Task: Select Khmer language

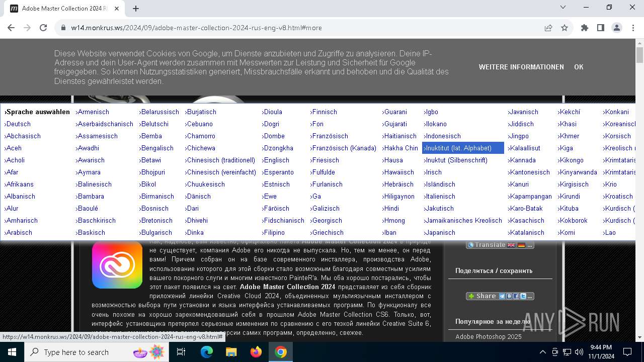Action: (569, 136)
